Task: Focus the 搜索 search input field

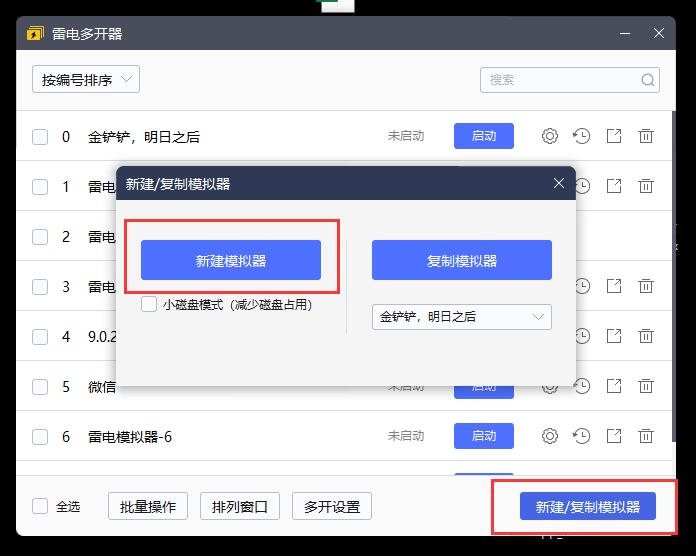Action: (560, 80)
